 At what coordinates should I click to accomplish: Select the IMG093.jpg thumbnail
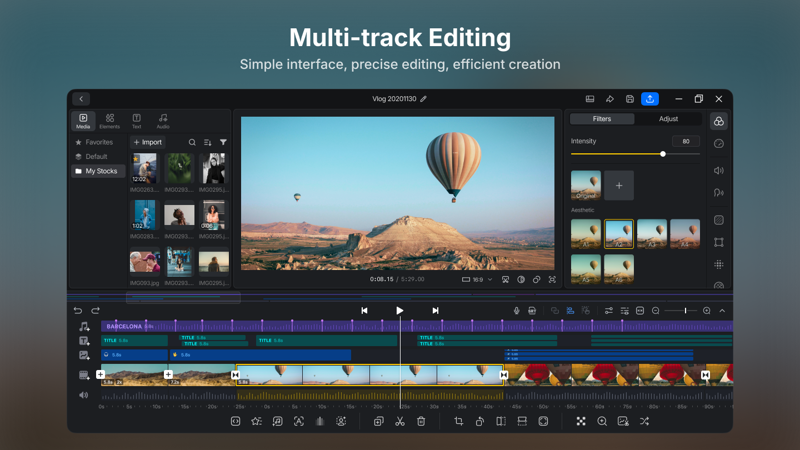(x=144, y=262)
